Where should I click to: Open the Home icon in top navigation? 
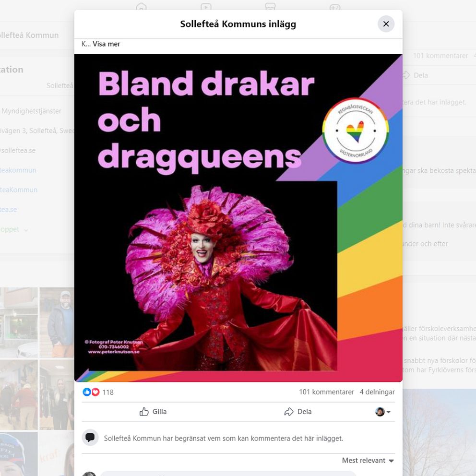141,7
